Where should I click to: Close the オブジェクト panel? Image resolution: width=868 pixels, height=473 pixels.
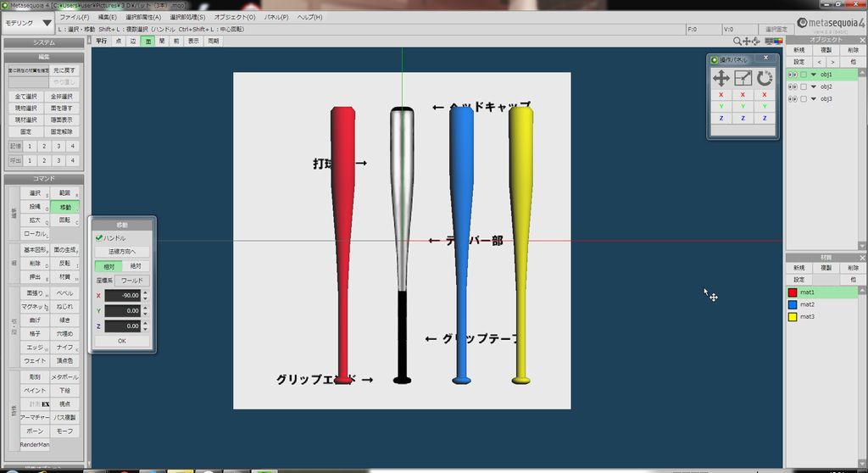coord(862,40)
